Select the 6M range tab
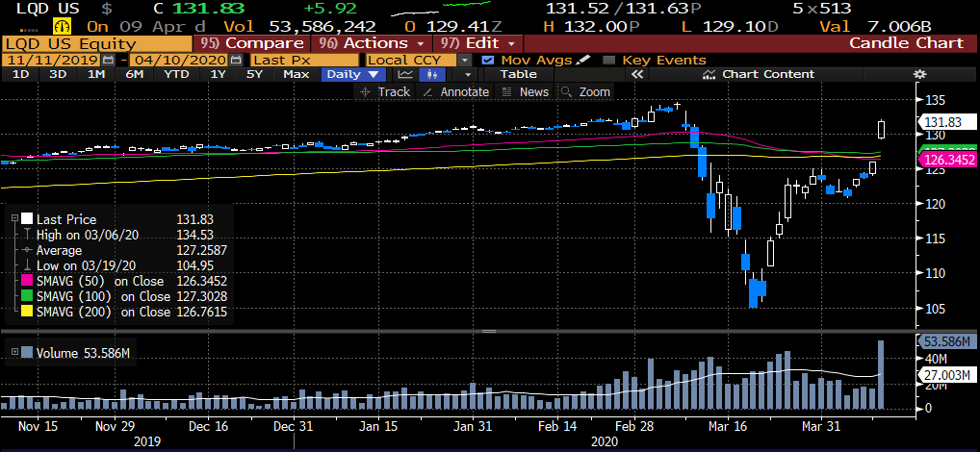Viewport: 980px width, 452px height. click(134, 74)
